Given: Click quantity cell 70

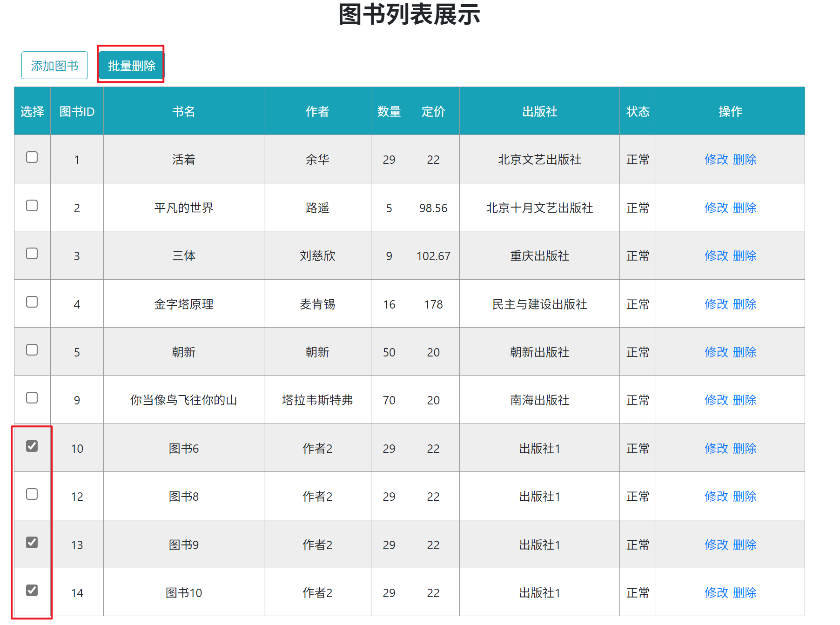Looking at the screenshot, I should 389,400.
